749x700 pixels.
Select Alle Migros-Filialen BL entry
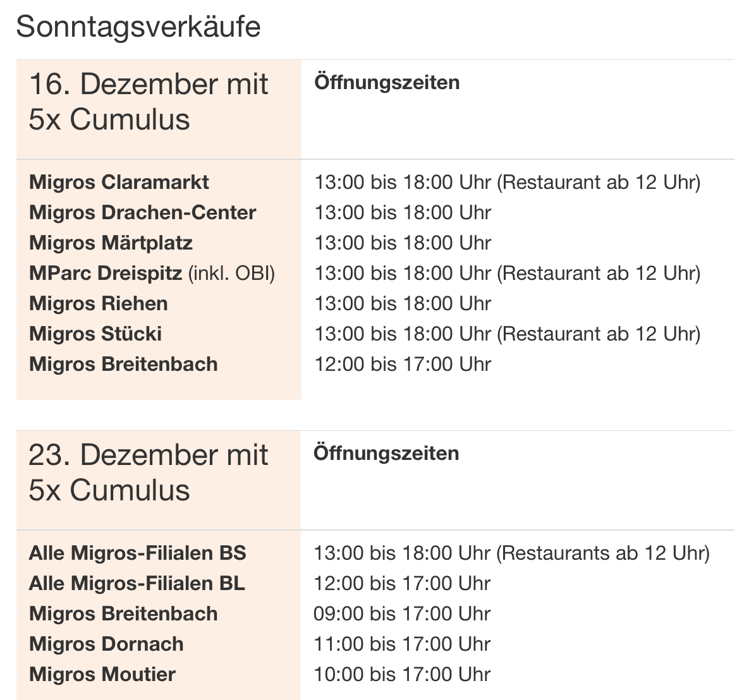pyautogui.click(x=137, y=583)
